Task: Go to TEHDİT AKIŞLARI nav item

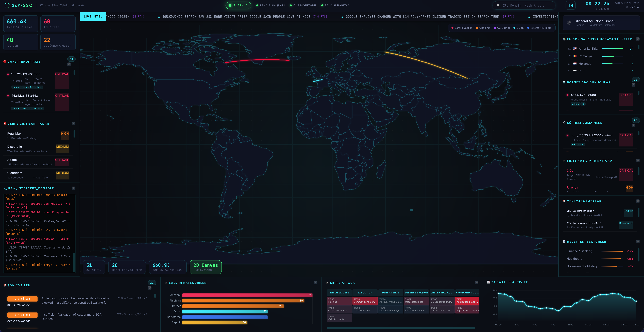Action: pos(270,5)
